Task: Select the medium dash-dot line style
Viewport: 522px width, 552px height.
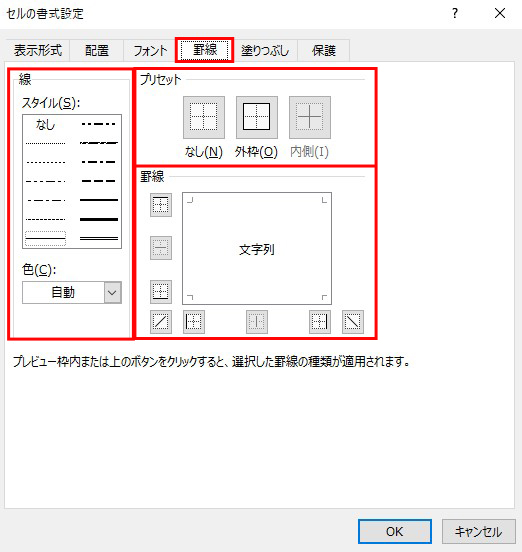Action: point(99,162)
